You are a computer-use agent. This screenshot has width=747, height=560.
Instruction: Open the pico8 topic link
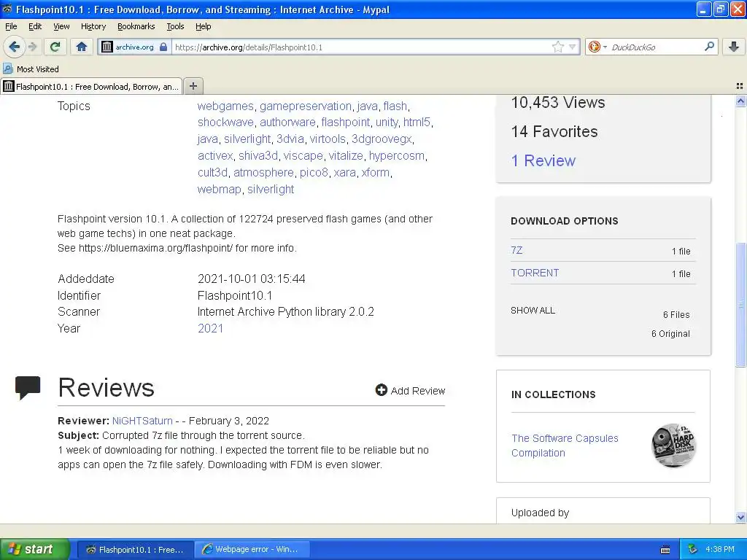click(x=314, y=172)
